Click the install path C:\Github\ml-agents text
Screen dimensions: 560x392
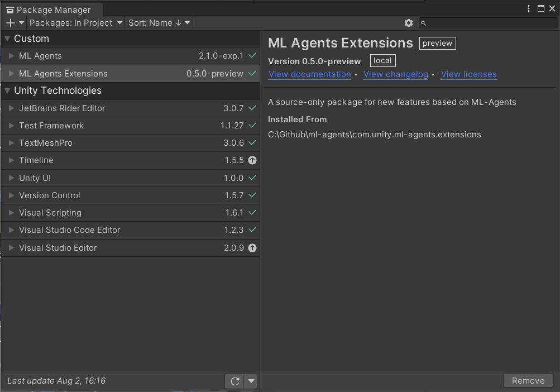[x=374, y=135]
